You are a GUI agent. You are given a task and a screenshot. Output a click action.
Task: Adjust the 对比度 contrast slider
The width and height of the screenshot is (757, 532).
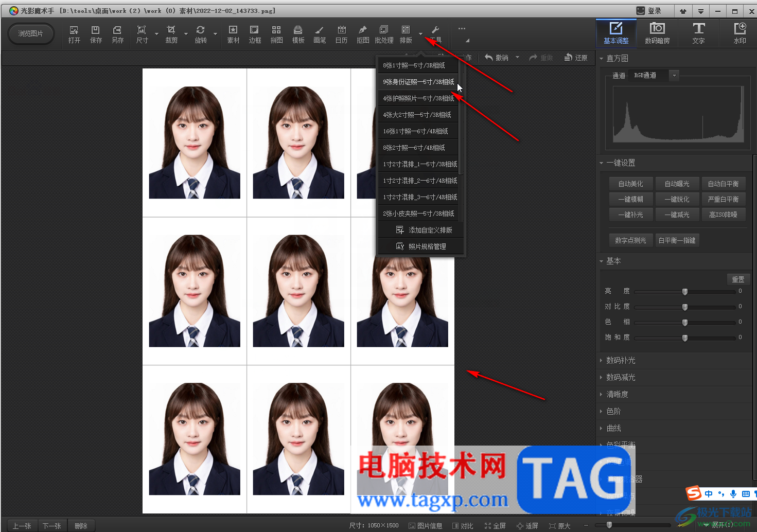(x=685, y=307)
